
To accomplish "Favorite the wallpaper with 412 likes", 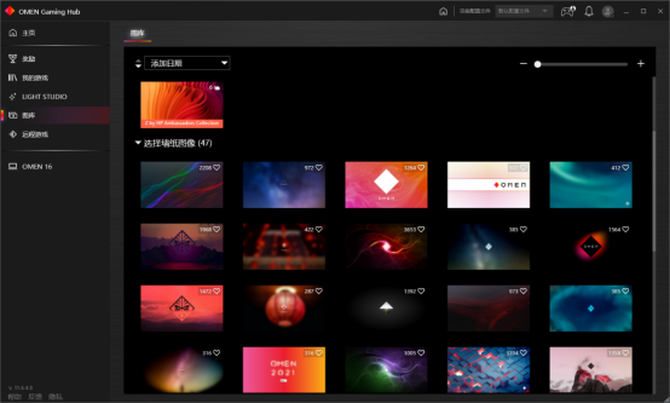I will coord(626,168).
